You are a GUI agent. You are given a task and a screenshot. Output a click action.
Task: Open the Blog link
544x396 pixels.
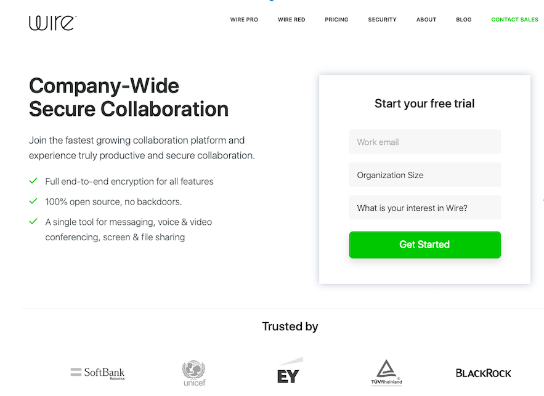(464, 19)
